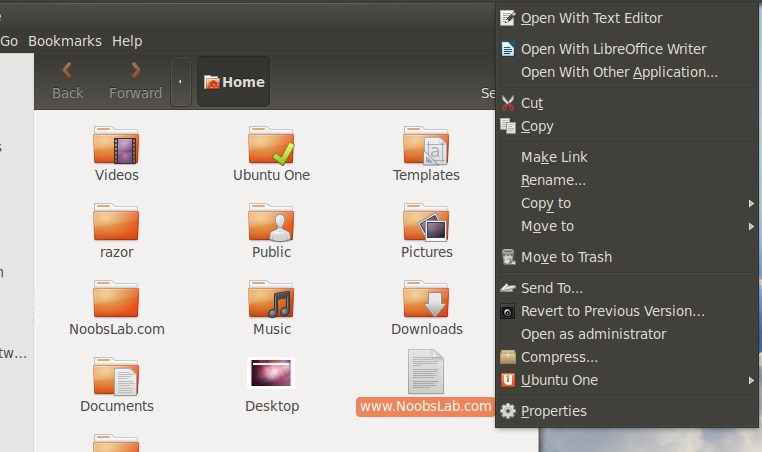Expand the Copy to submenu arrow
Image resolution: width=762 pixels, height=452 pixels.
tap(751, 204)
